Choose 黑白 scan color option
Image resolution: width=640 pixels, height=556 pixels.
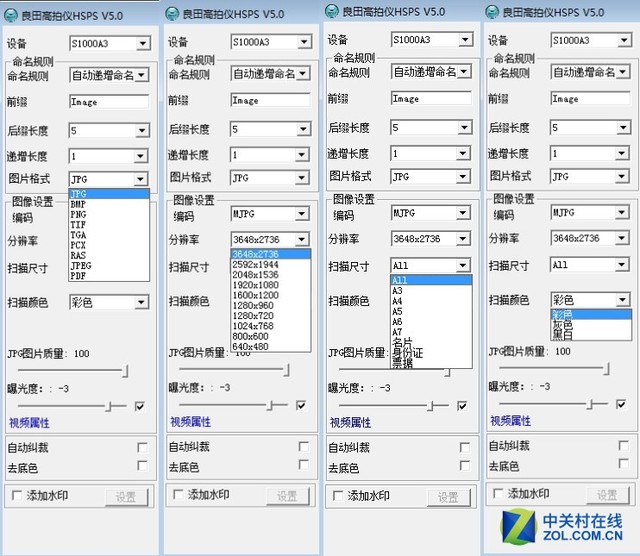pos(591,335)
